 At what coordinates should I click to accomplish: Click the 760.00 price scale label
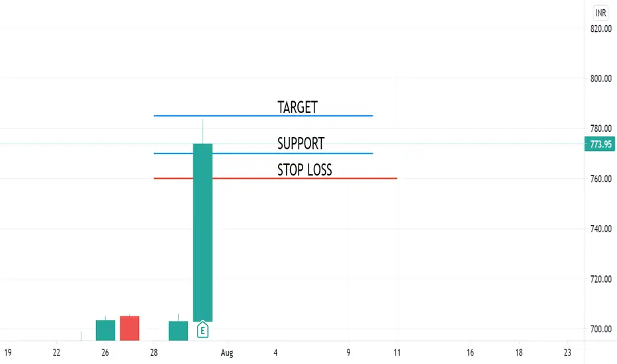point(601,179)
